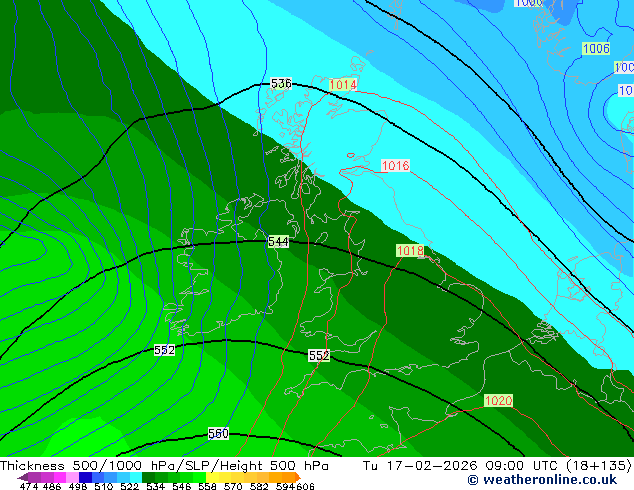The height and width of the screenshot is (490, 634).
Task: Pick the dark navy blue legend swatch
Action: tap(85, 477)
